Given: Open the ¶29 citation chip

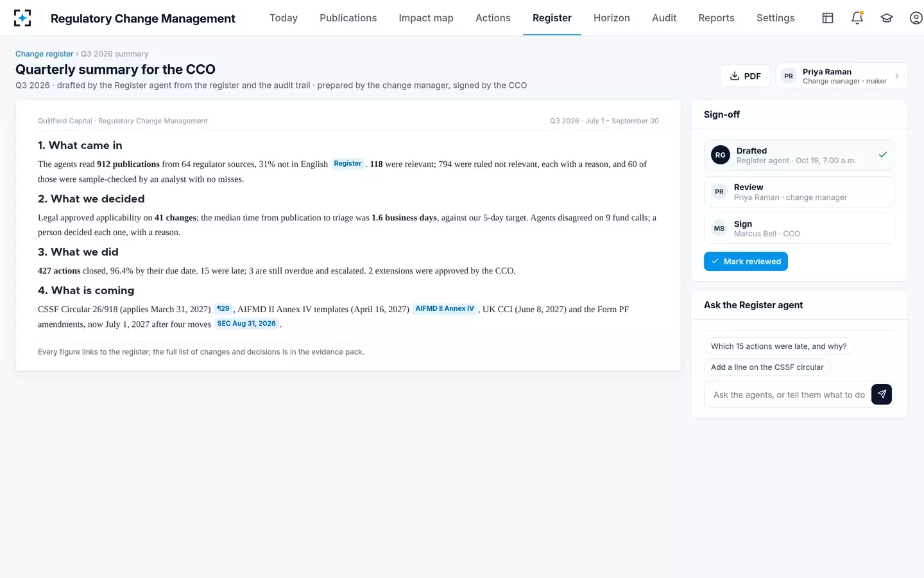Looking at the screenshot, I should pos(223,309).
